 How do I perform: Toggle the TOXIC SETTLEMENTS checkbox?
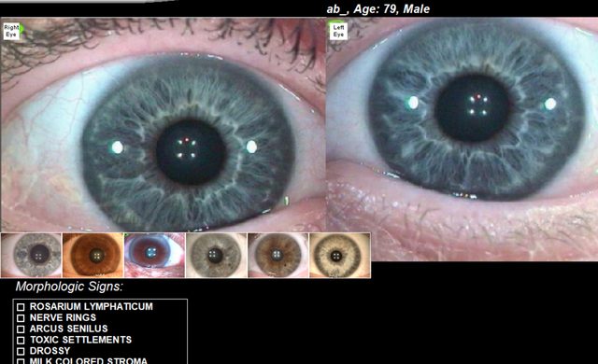pyautogui.click(x=21, y=340)
